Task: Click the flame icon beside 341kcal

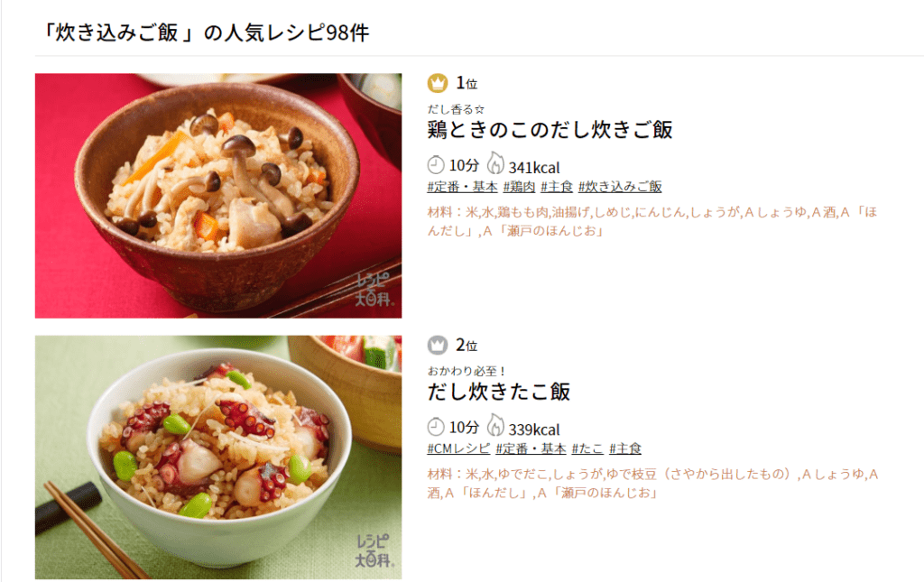Action: tap(495, 163)
